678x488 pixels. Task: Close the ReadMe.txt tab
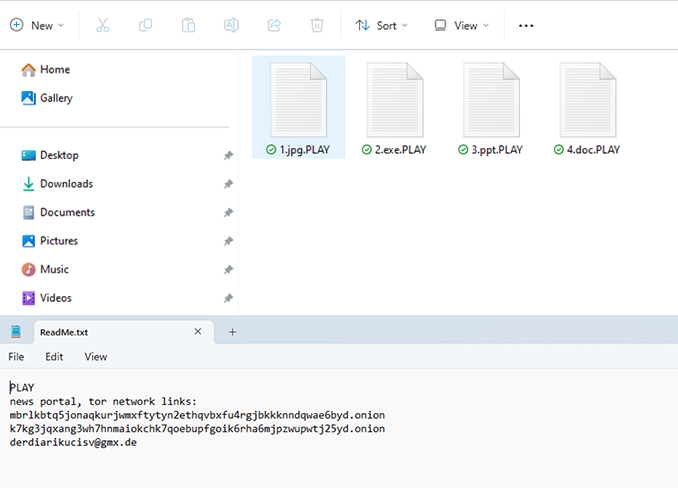click(199, 332)
